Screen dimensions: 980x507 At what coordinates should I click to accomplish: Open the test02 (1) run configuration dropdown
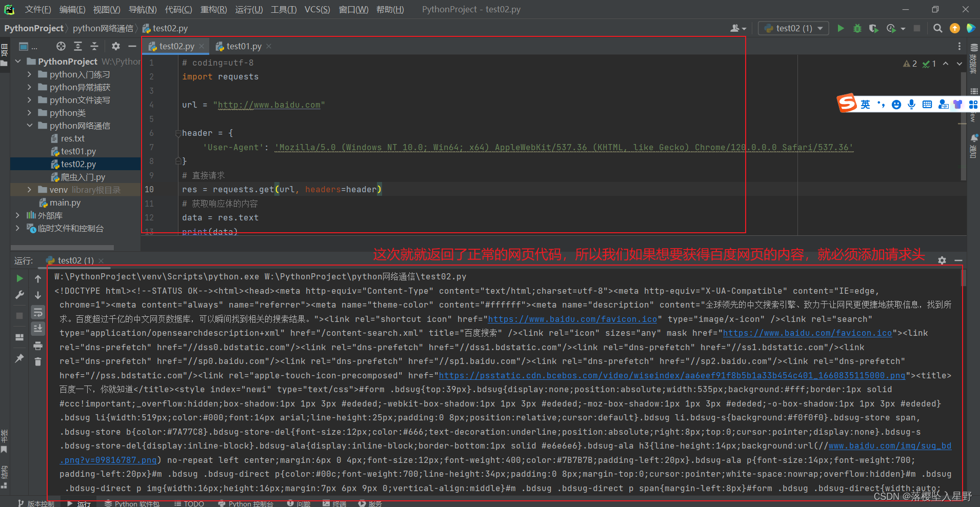[x=794, y=28]
